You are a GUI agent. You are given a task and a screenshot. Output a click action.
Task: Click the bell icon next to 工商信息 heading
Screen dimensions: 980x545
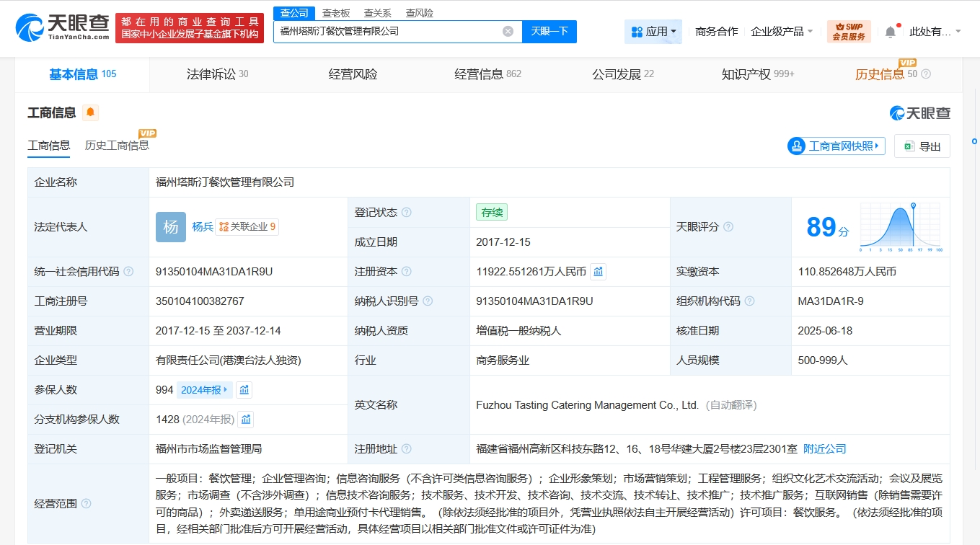click(92, 112)
